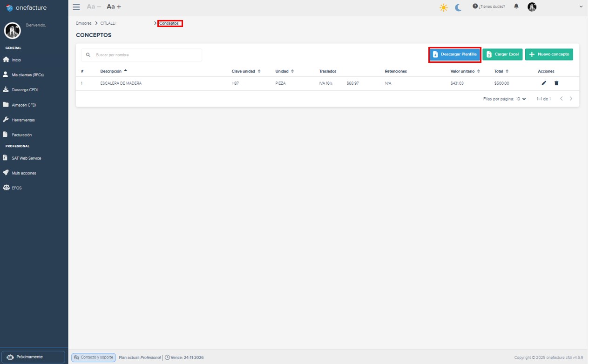This screenshot has width=589, height=364.
Task: Click the Buscar por nombre search field
Action: [142, 54]
